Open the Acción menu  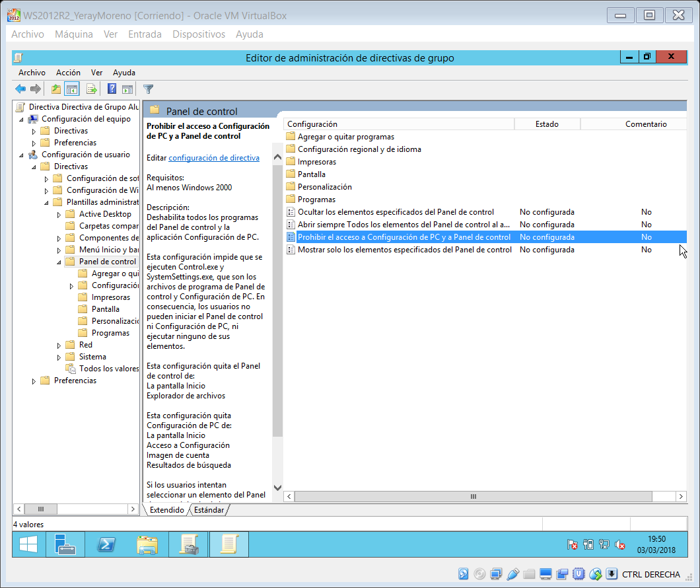pyautogui.click(x=68, y=72)
